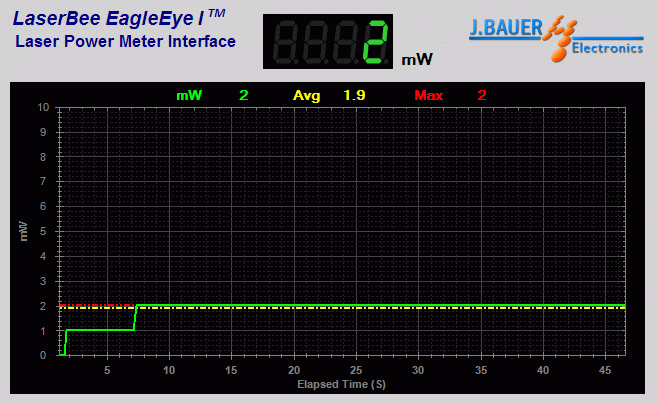The height and width of the screenshot is (404, 657).
Task: Click the J.BAUER Electronics logo
Action: (555, 38)
